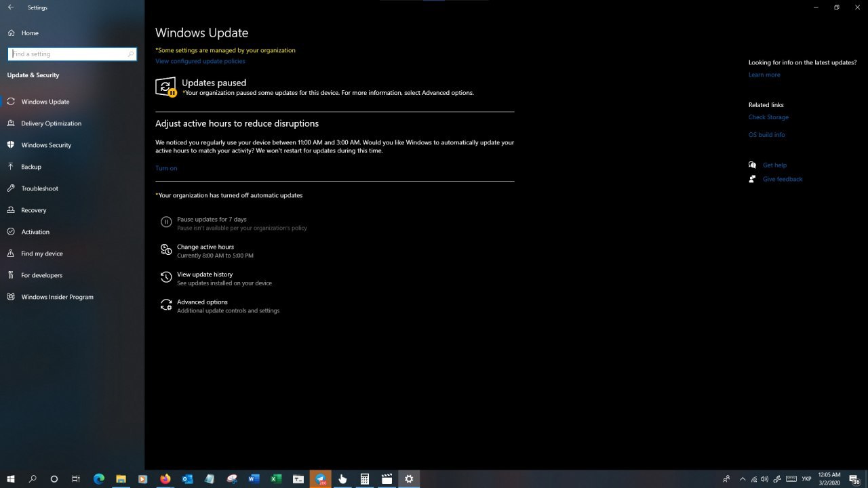The image size is (868, 488).
Task: Open Cortana from taskbar
Action: click(x=54, y=479)
